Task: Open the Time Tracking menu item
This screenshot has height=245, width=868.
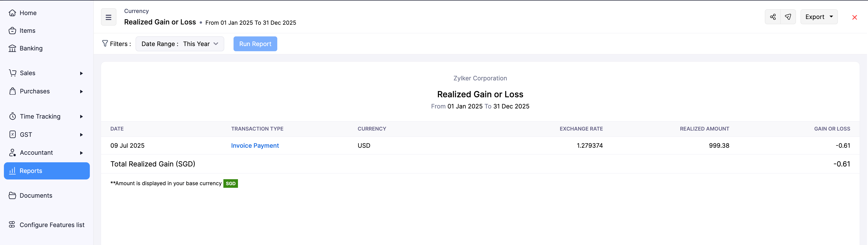Action: point(40,117)
